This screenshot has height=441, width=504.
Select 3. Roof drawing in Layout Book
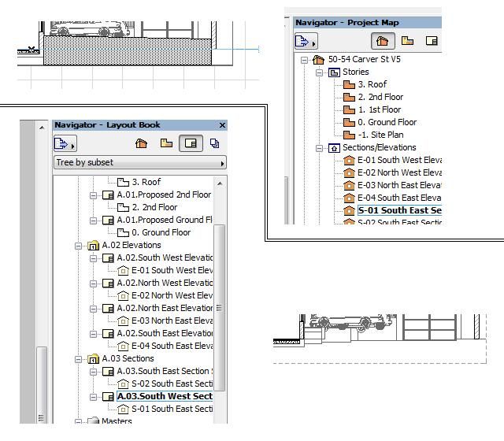pos(146,182)
